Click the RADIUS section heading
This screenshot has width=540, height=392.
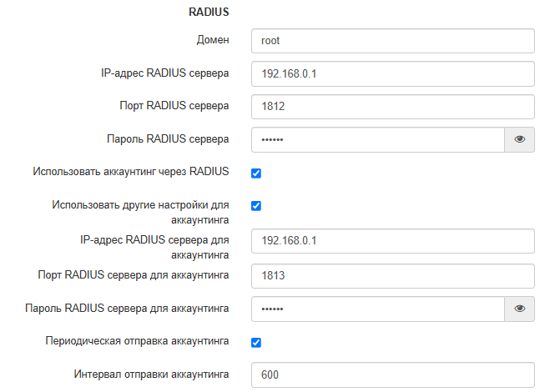(x=209, y=12)
